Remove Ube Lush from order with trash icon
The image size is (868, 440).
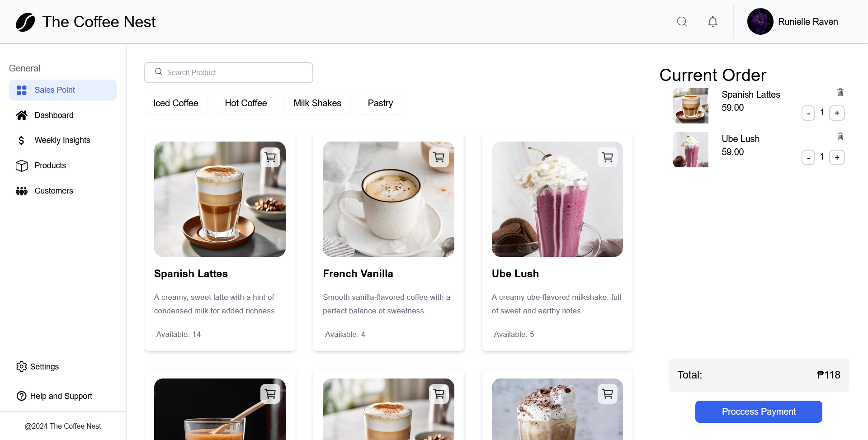pyautogui.click(x=840, y=137)
